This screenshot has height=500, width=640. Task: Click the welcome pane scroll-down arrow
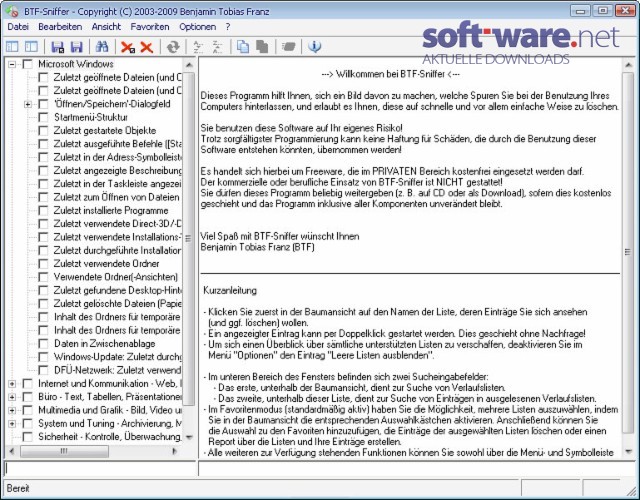(x=628, y=451)
